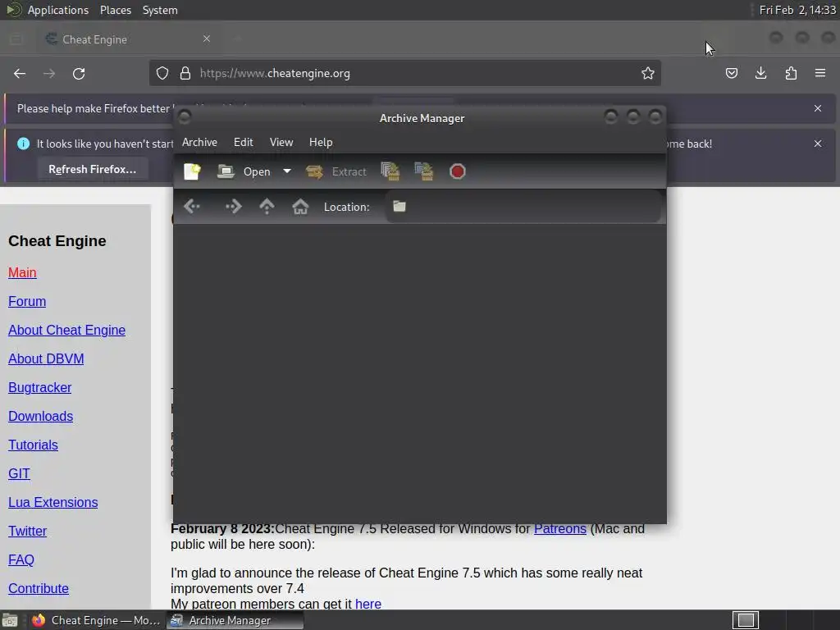Click the Refresh Firefox… button
Image resolution: width=840 pixels, height=630 pixels.
[93, 169]
